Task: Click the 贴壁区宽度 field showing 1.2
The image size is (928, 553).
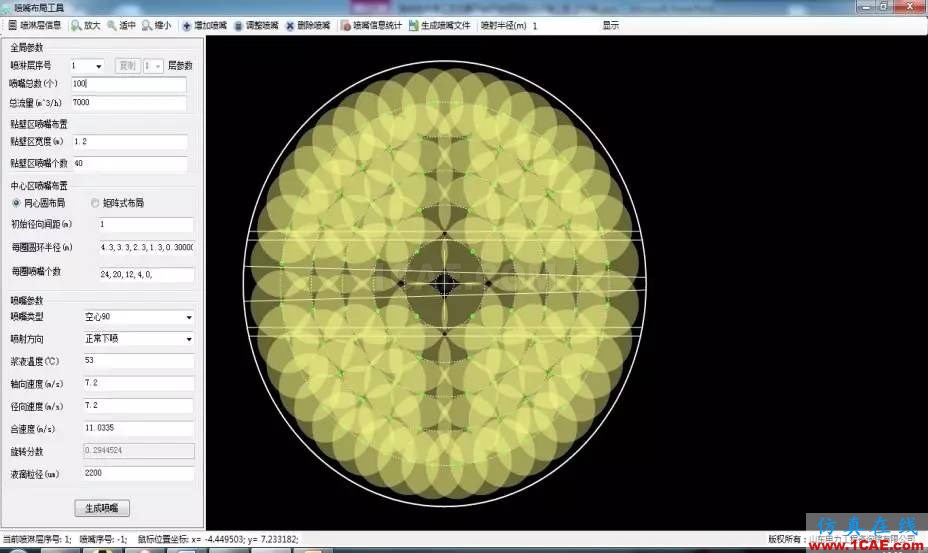Action: point(130,142)
